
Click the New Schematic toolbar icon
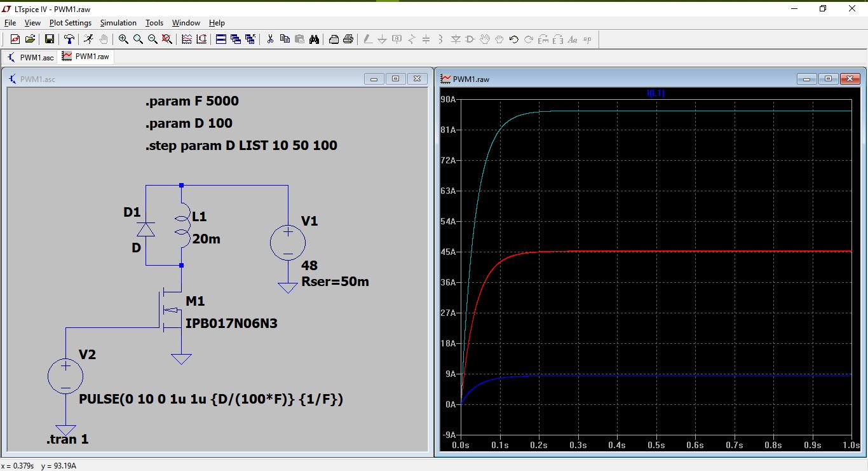pyautogui.click(x=15, y=39)
